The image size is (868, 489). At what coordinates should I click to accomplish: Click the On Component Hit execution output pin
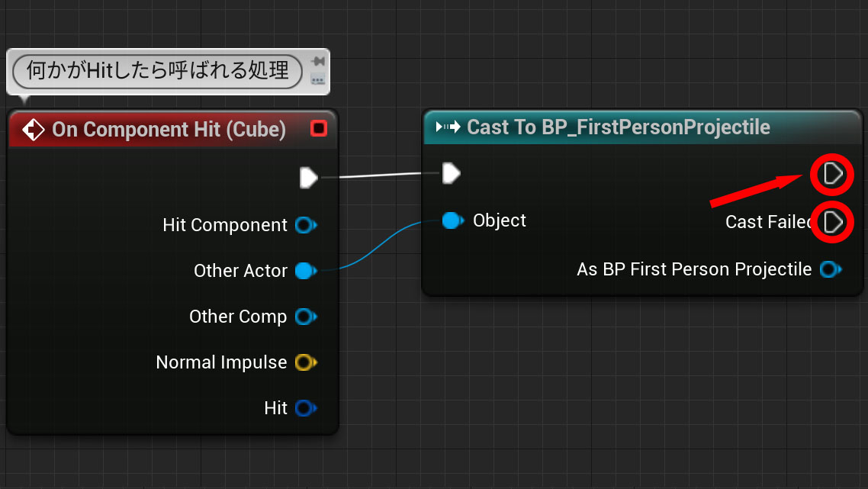coord(308,178)
